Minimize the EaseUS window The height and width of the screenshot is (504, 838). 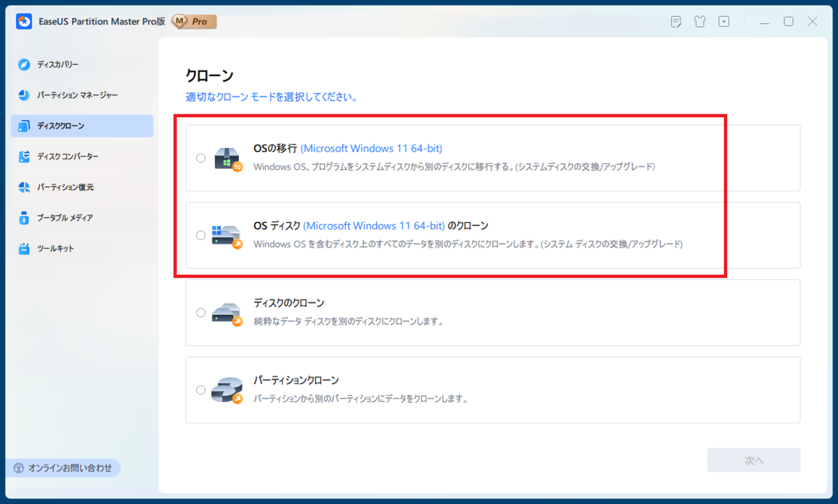point(765,22)
